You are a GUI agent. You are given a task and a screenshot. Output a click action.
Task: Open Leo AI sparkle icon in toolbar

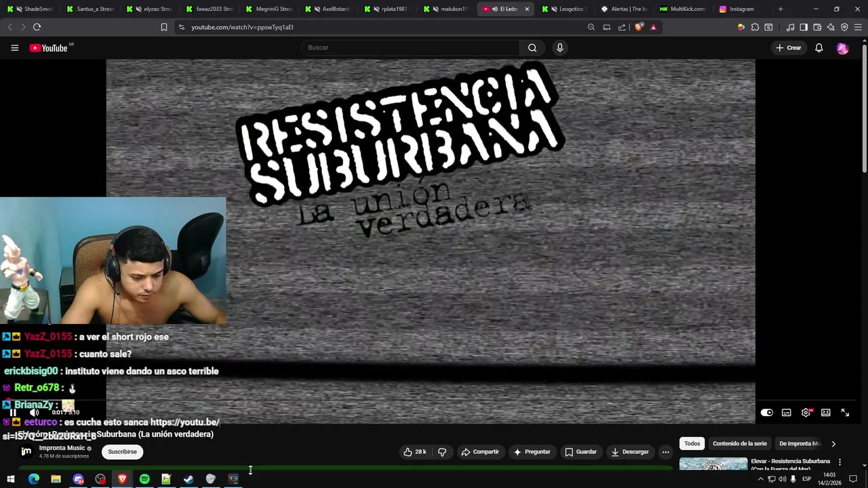[831, 27]
